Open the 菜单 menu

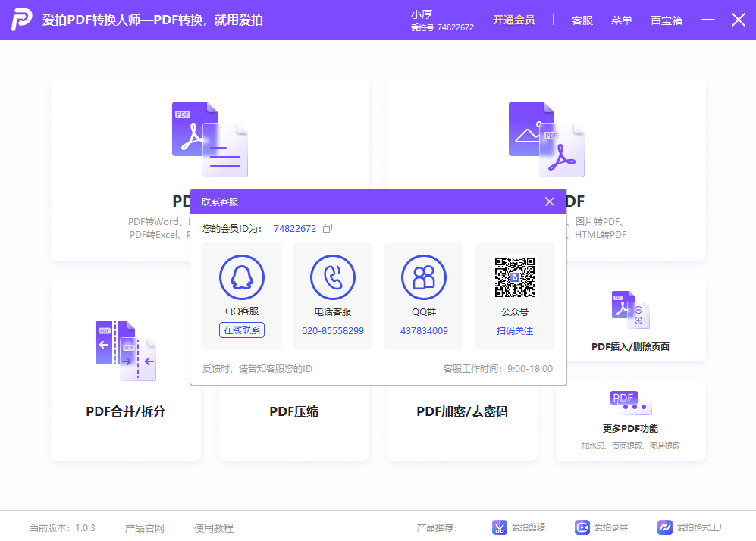click(622, 20)
